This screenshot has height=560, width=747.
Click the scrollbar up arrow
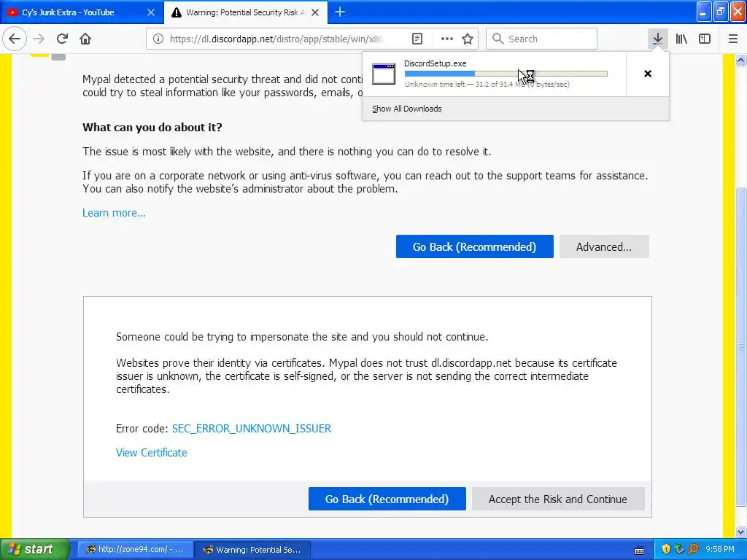[x=740, y=60]
